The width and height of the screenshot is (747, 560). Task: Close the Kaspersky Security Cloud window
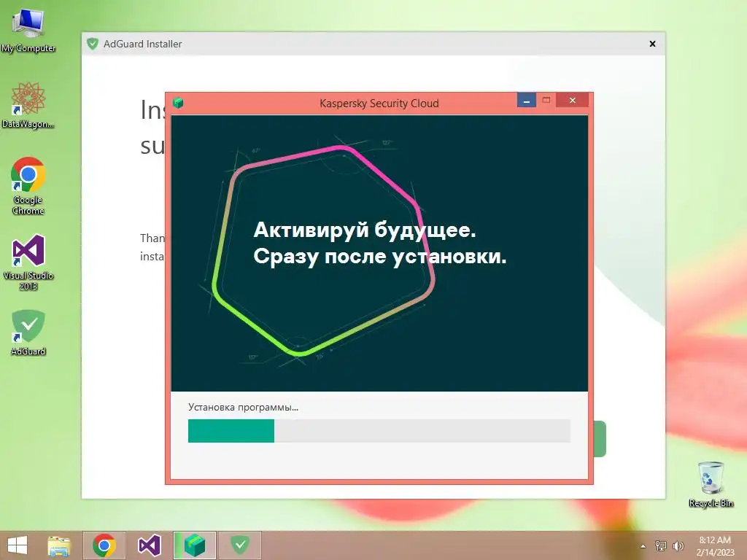click(573, 101)
